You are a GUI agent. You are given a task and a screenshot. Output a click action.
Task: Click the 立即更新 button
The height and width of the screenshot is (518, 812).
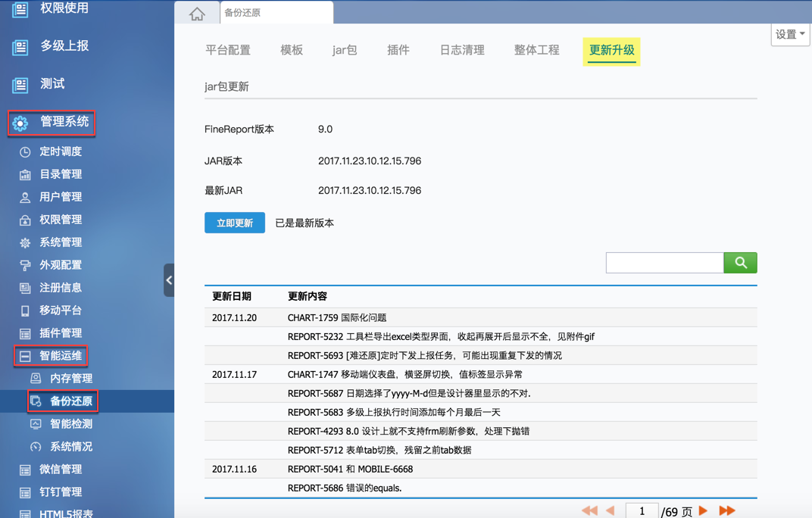(x=235, y=223)
